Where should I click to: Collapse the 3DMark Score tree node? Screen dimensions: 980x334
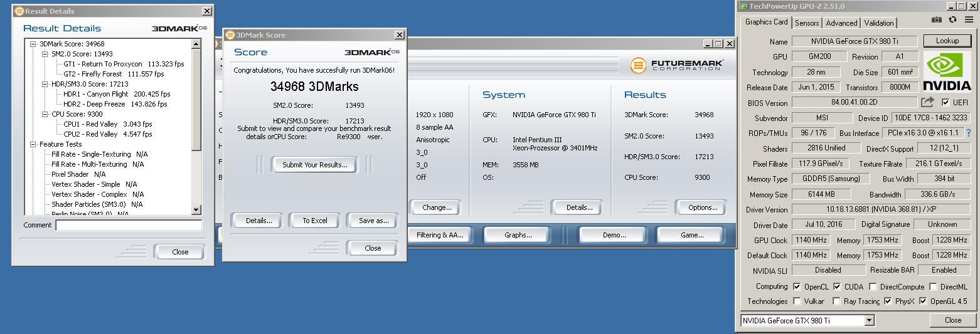tap(33, 44)
